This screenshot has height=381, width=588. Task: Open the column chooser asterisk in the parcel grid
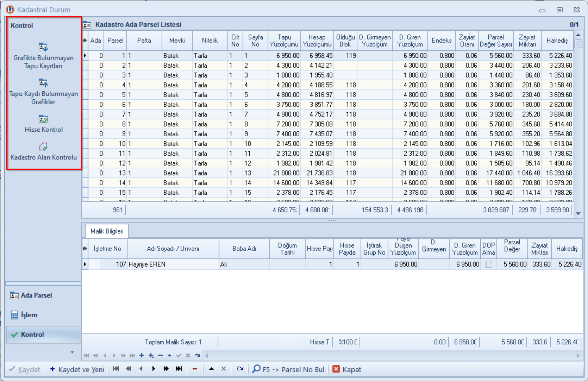point(85,40)
